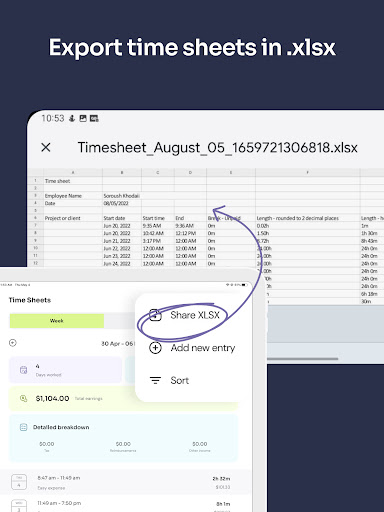This screenshot has width=384, height=512.
Task: Click the 'Jun 24, 2022' date cell
Action: [122, 264]
